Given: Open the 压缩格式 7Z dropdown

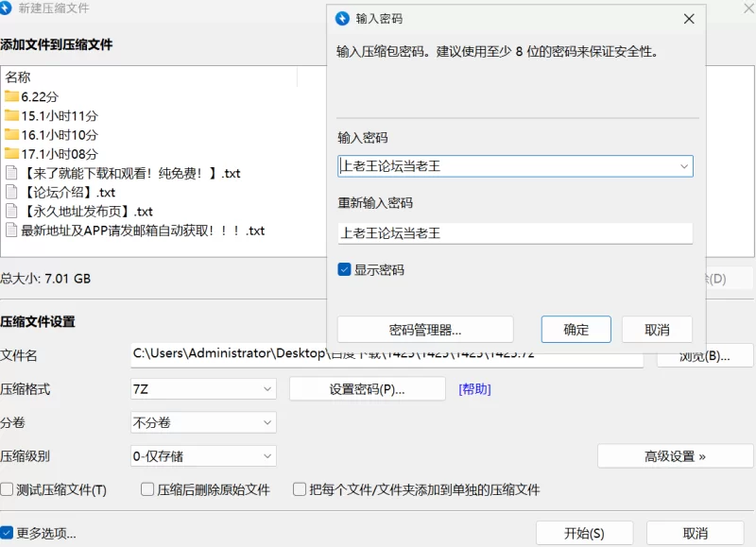Looking at the screenshot, I should pyautogui.click(x=203, y=389).
